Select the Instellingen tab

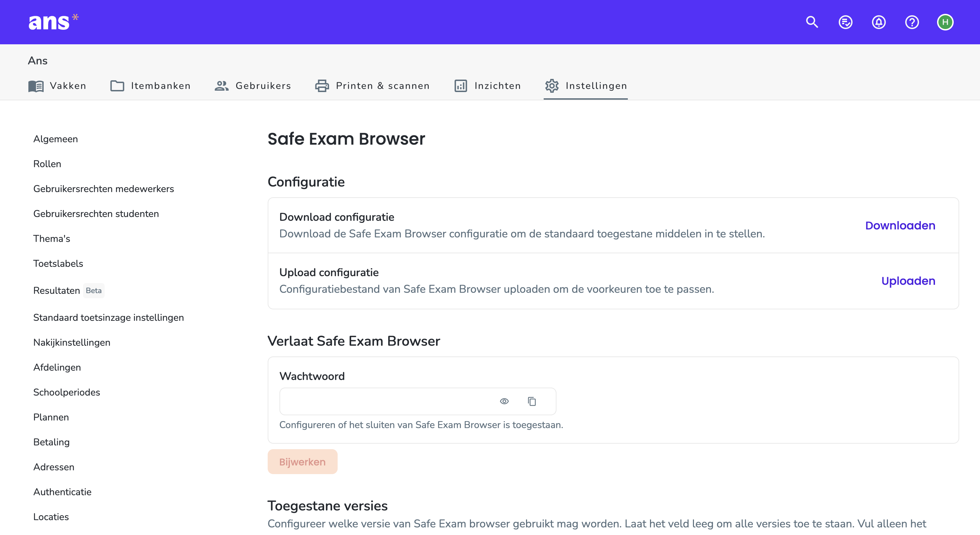tap(586, 86)
